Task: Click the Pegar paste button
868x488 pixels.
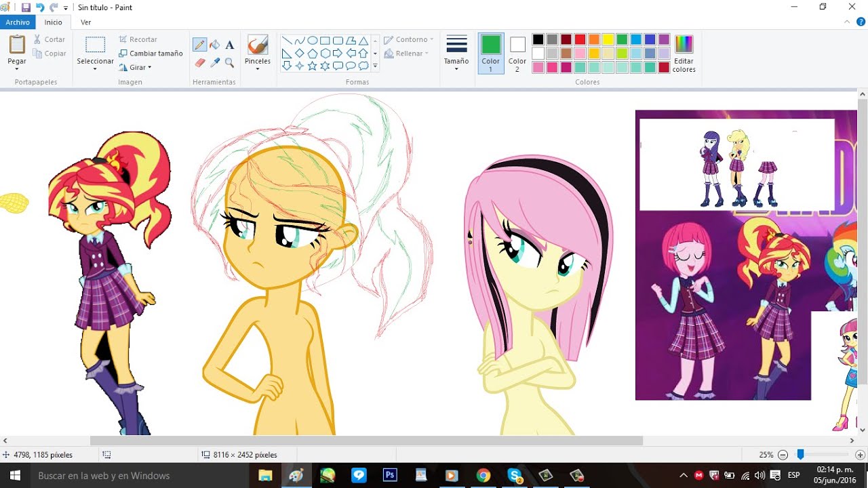Action: click(x=17, y=45)
